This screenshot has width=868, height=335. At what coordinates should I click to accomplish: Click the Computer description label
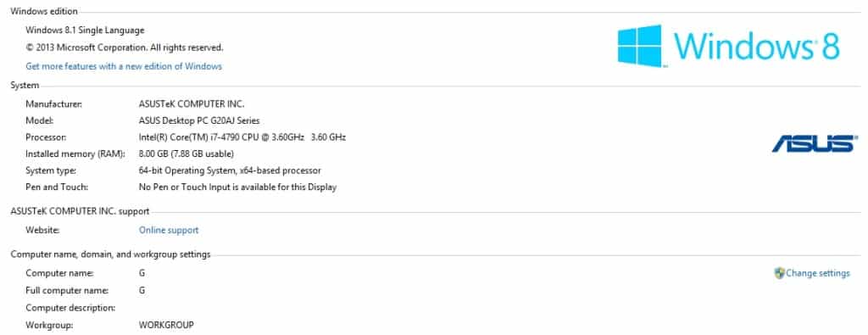coord(70,307)
